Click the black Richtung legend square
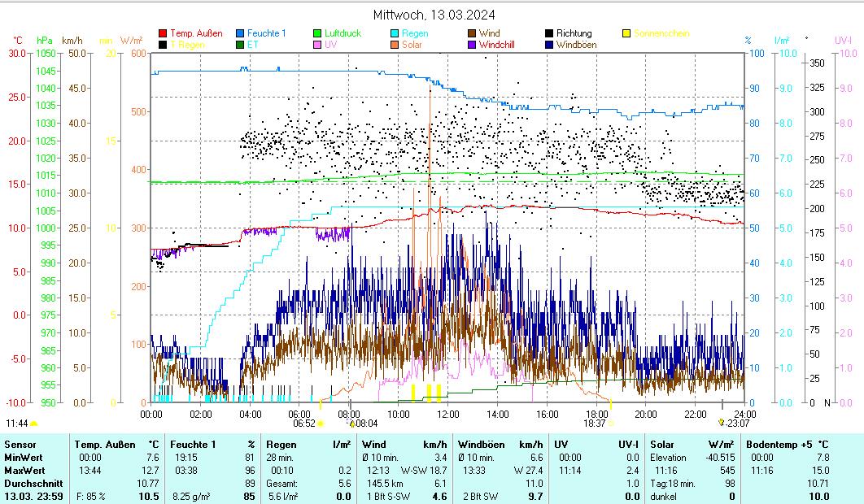Screen dimensions: 864x504 tap(549, 33)
